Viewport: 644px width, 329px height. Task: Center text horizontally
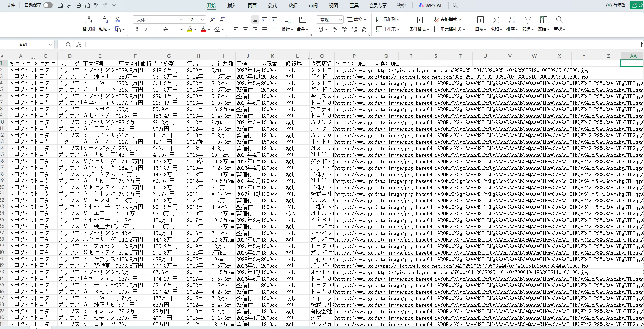(245, 29)
